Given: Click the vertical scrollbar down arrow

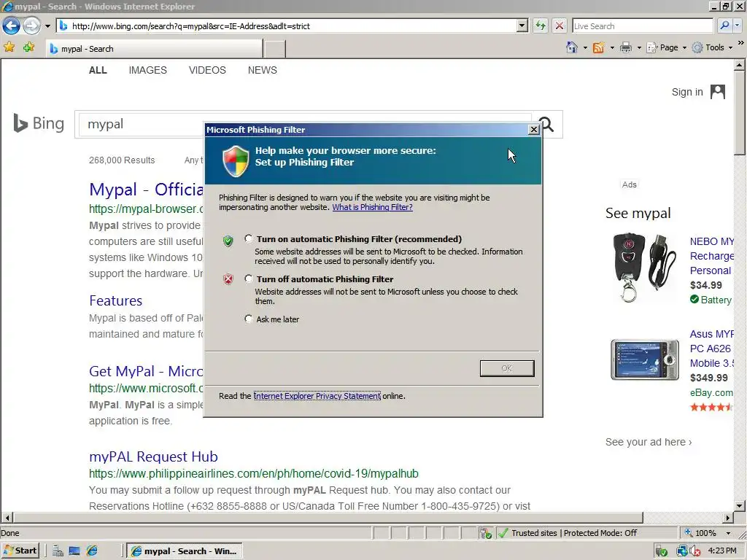Looking at the screenshot, I should point(740,506).
